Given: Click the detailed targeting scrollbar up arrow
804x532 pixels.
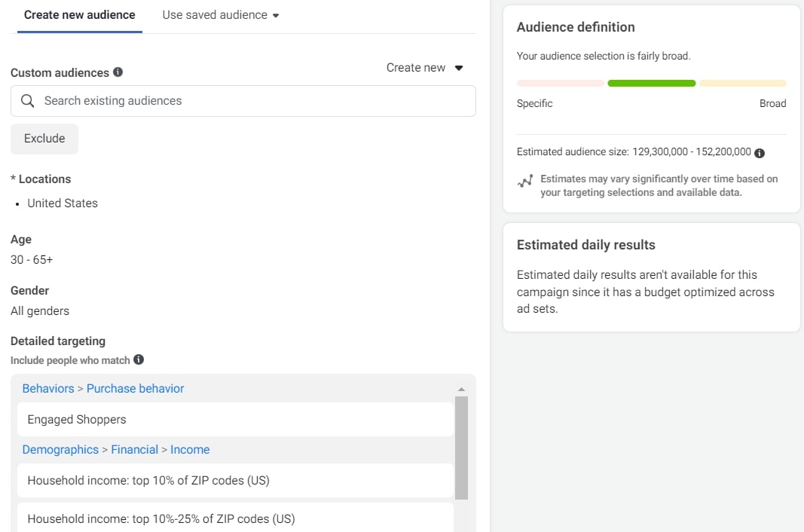Looking at the screenshot, I should click(461, 390).
